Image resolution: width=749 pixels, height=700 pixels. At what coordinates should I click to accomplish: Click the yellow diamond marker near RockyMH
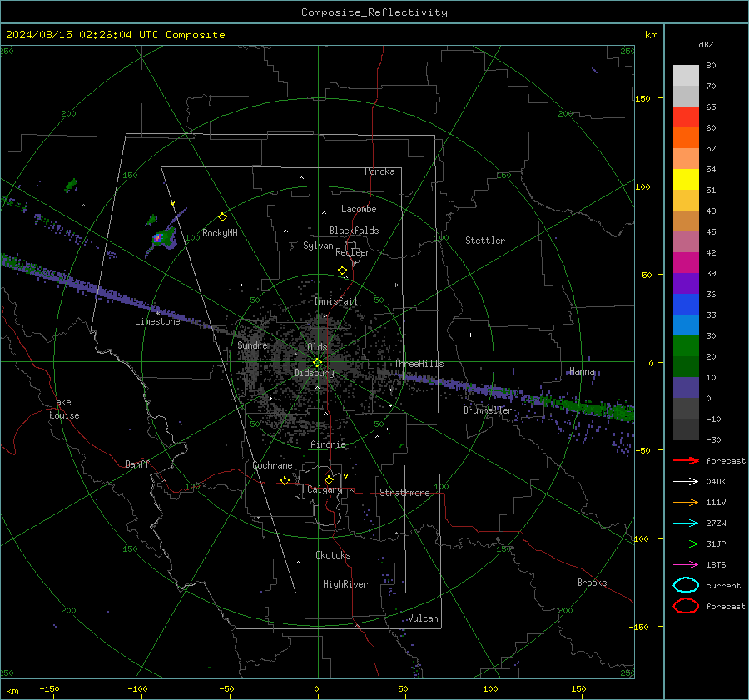pos(222,217)
